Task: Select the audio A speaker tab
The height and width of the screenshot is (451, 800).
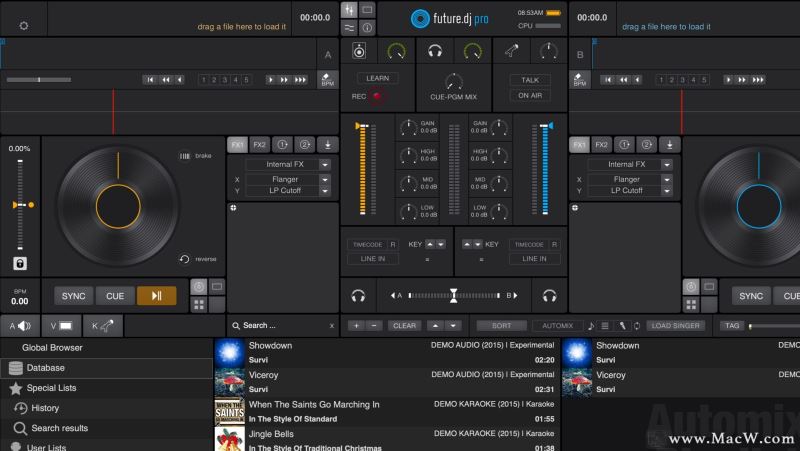Action: click(x=20, y=326)
